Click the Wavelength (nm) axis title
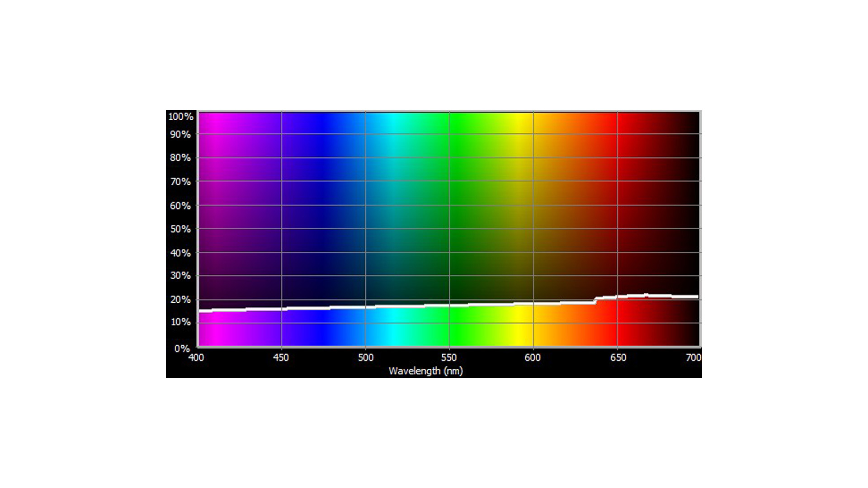Image resolution: width=868 pixels, height=488 pixels. pyautogui.click(x=426, y=371)
